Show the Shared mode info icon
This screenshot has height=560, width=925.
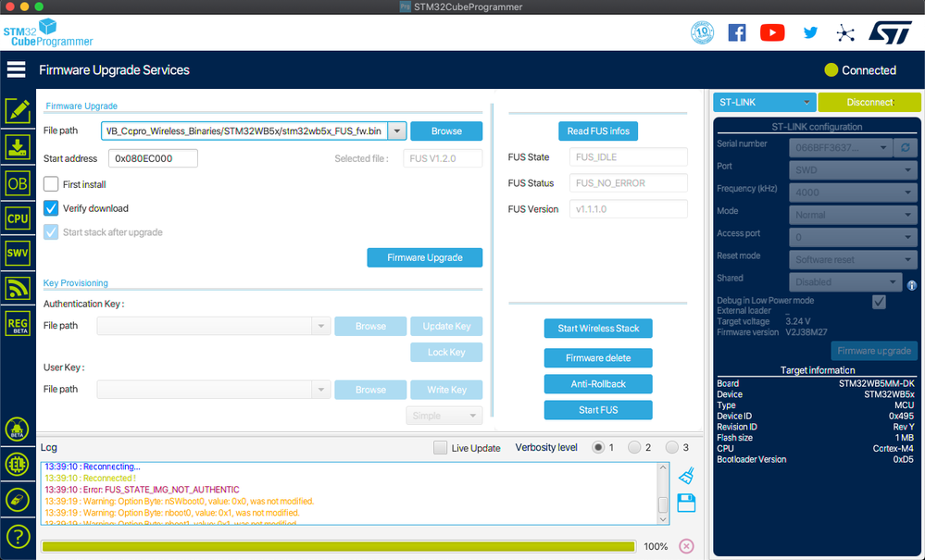pos(911,285)
